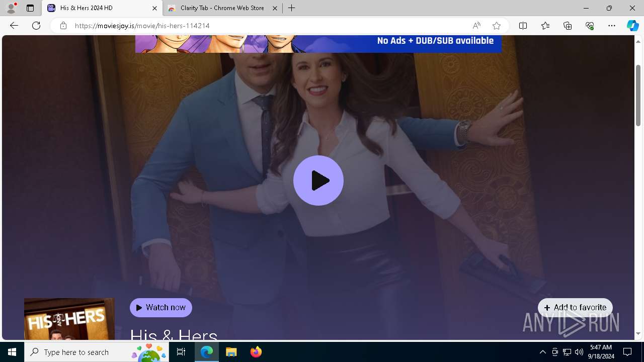644x362 pixels.
Task: Refresh the current page
Action: 36,26
